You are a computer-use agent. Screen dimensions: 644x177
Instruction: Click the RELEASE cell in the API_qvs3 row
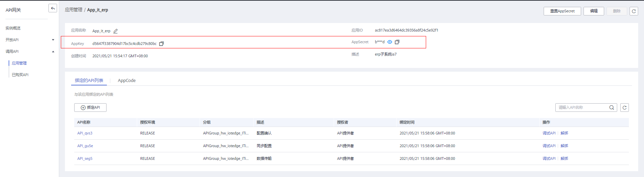point(148,133)
